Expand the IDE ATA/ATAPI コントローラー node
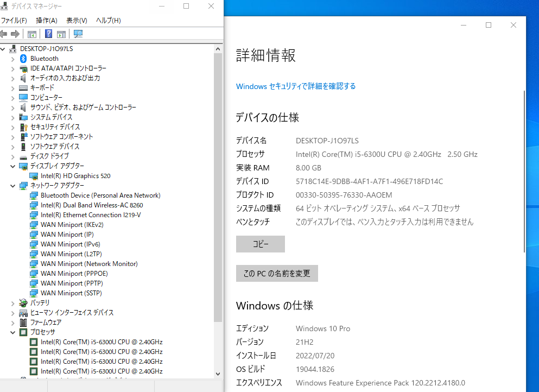 (12, 69)
